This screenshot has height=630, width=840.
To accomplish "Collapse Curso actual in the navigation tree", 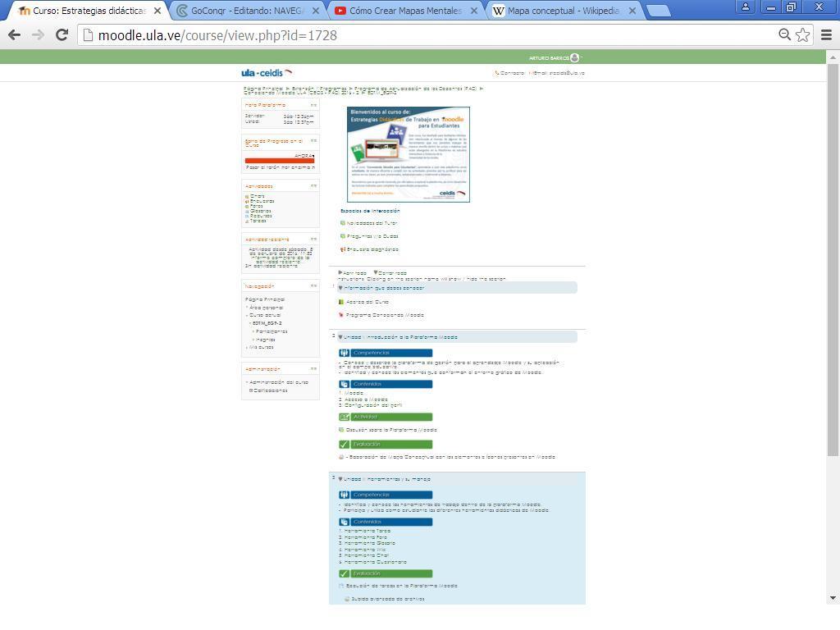I will pyautogui.click(x=247, y=316).
